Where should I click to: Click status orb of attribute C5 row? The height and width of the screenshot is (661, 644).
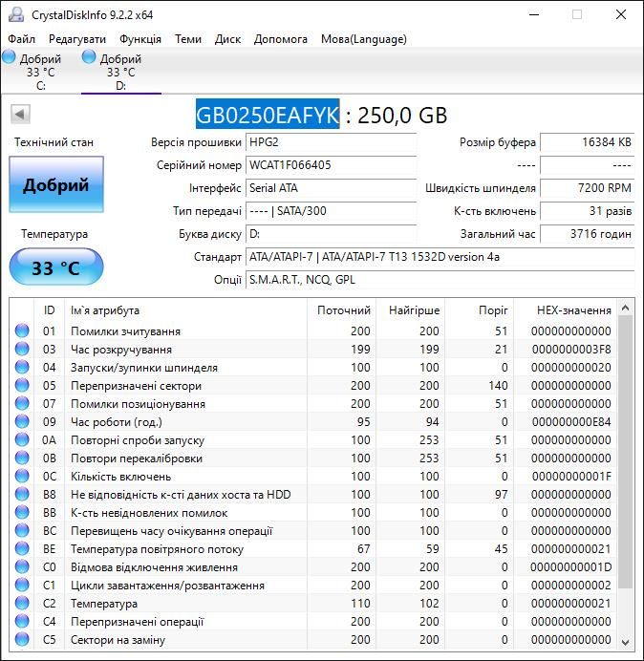(x=22, y=639)
